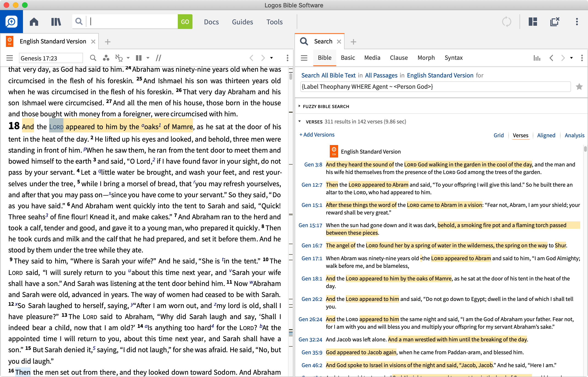Add new tab beside English Standard Version
Viewport: 588px width, 377px height.
click(x=108, y=42)
